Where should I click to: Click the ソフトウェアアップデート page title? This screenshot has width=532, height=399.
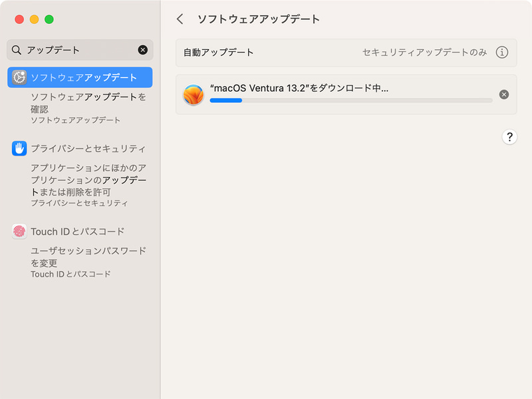259,19
